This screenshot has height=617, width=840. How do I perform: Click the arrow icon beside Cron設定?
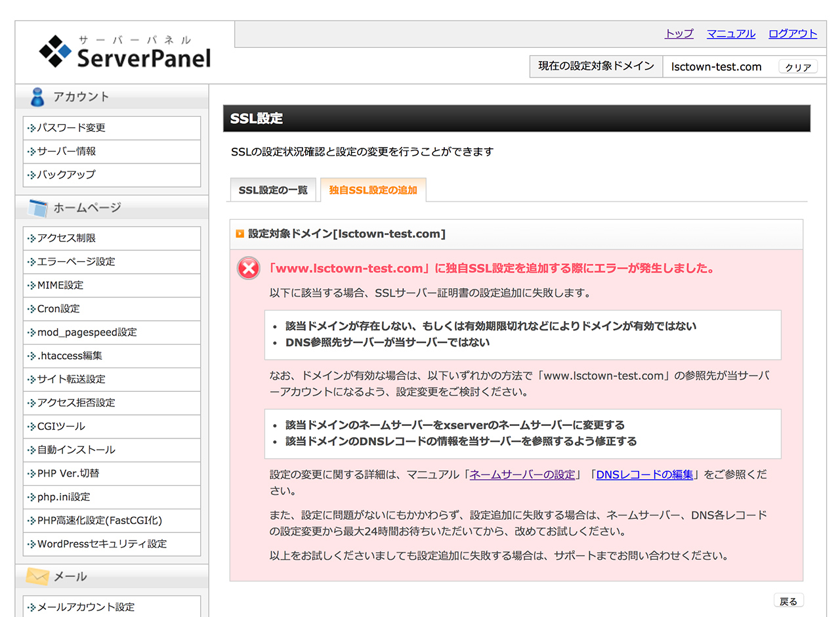coord(31,309)
